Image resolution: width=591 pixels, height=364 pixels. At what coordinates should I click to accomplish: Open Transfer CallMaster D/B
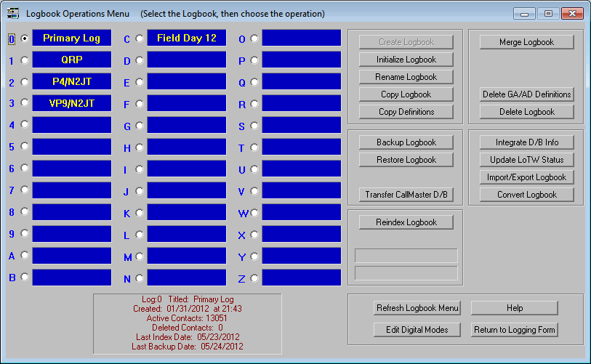(406, 195)
